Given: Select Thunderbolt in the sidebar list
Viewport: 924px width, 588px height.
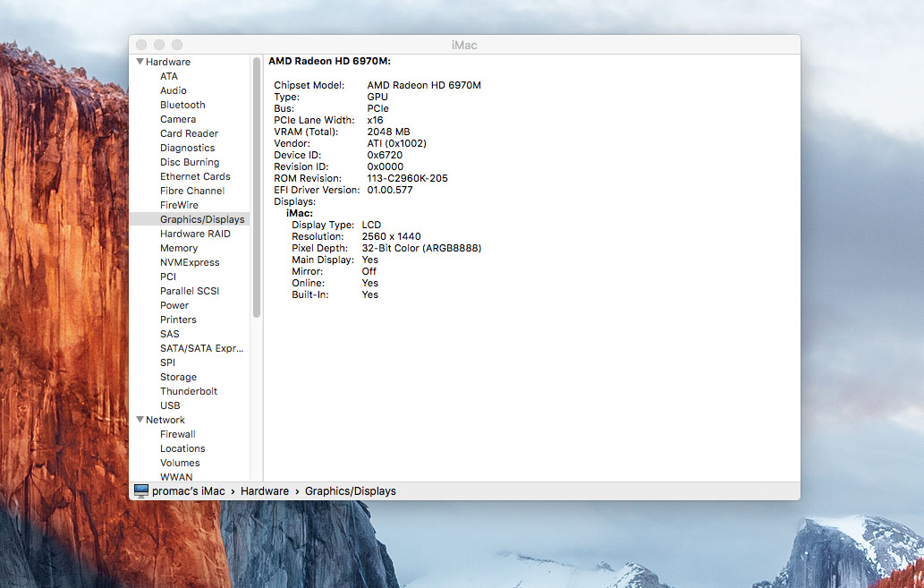Looking at the screenshot, I should tap(189, 391).
